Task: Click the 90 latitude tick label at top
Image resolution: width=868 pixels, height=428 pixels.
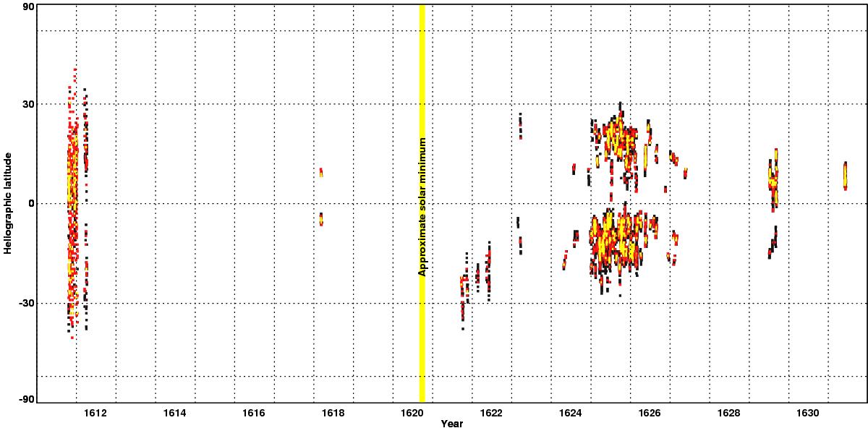Action: click(28, 7)
